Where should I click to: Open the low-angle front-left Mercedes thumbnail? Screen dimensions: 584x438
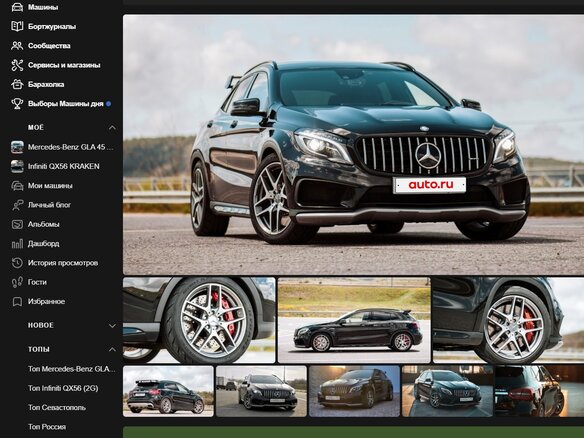point(447,391)
